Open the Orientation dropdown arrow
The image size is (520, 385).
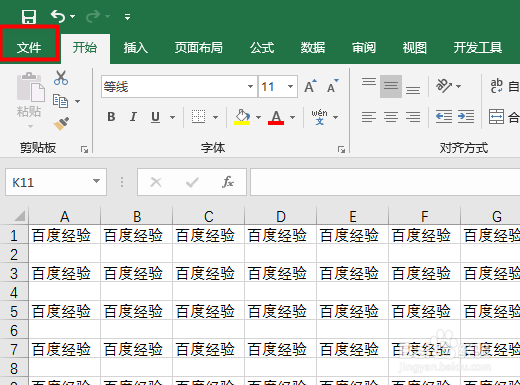(x=459, y=86)
